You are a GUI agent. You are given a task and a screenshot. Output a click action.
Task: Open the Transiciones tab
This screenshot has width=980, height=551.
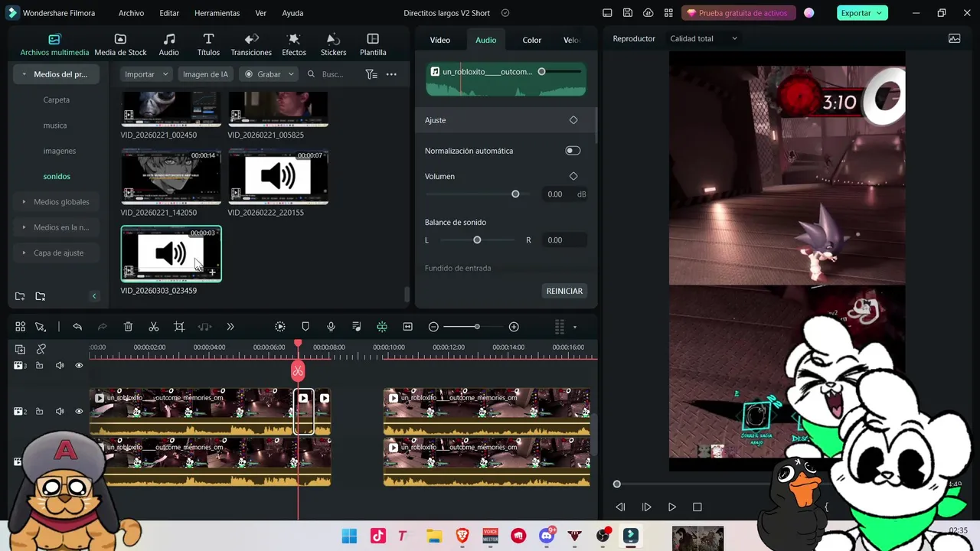251,45
